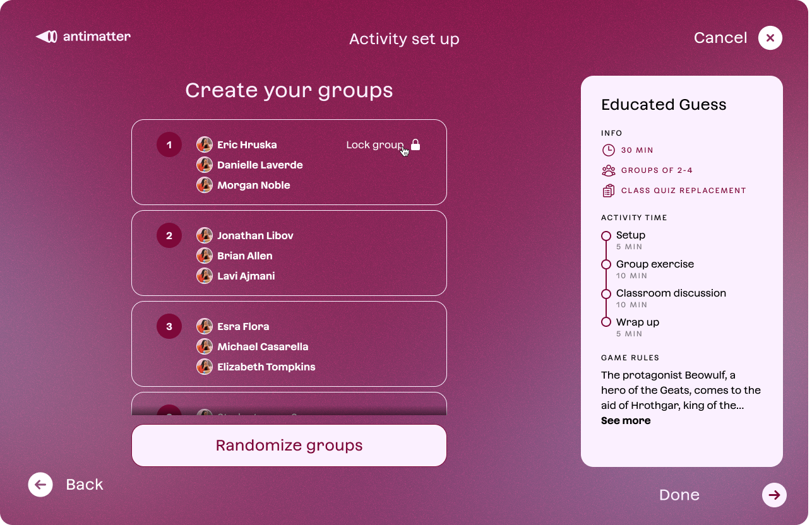Select the name Jonathan Libov
Screen dimensions: 812x525
255,235
